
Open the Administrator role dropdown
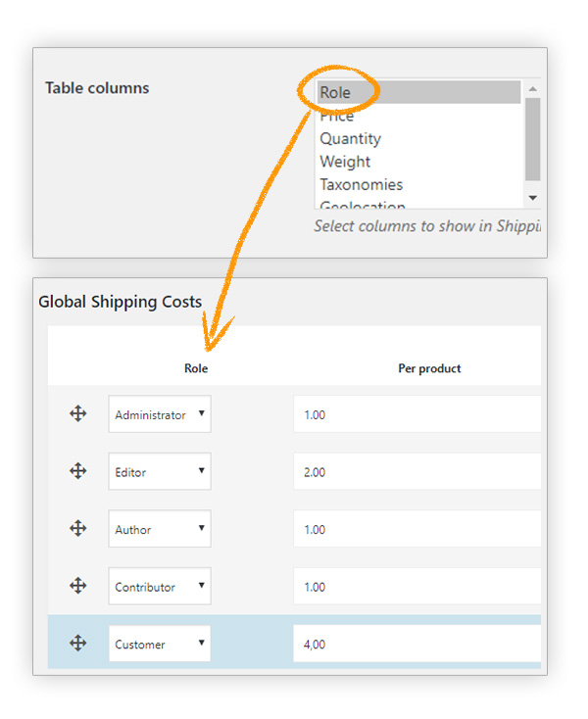coord(160,414)
